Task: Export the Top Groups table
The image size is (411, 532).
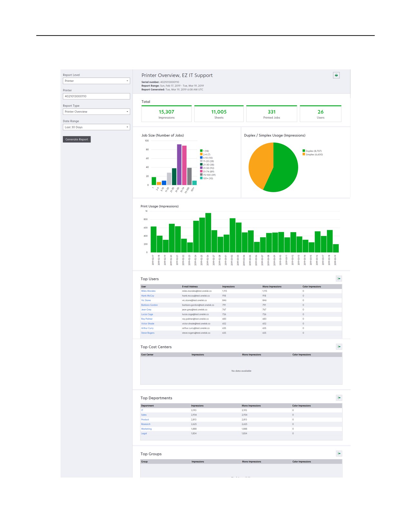Action: click(339, 454)
